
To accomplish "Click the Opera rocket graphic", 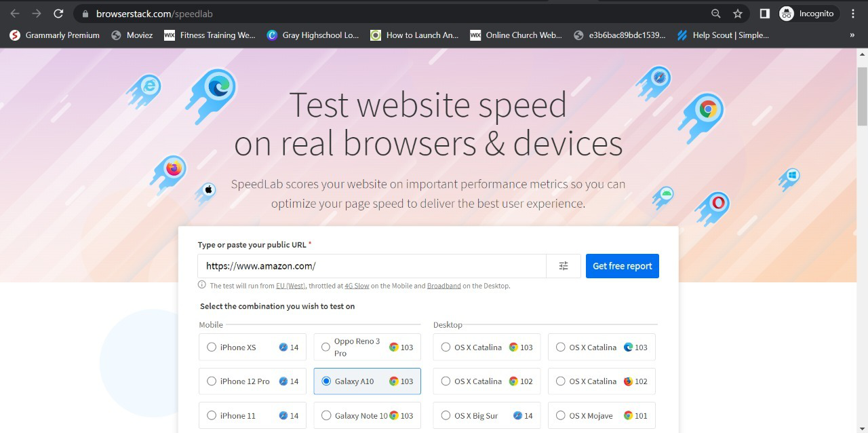I will [x=712, y=208].
